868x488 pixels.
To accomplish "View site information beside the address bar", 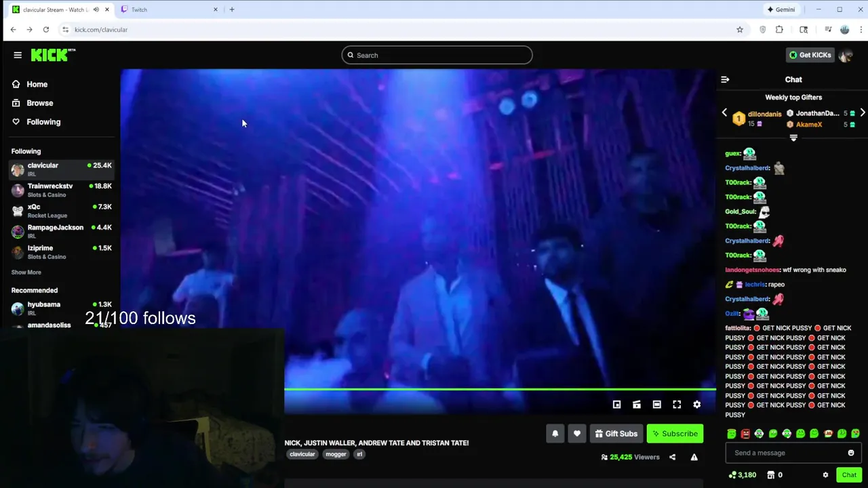I will 65,30.
